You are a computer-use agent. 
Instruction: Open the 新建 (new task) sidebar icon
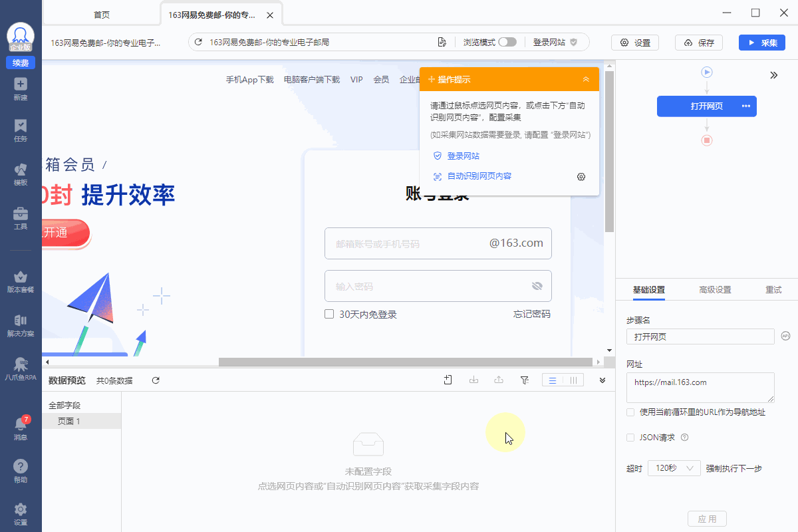21,89
